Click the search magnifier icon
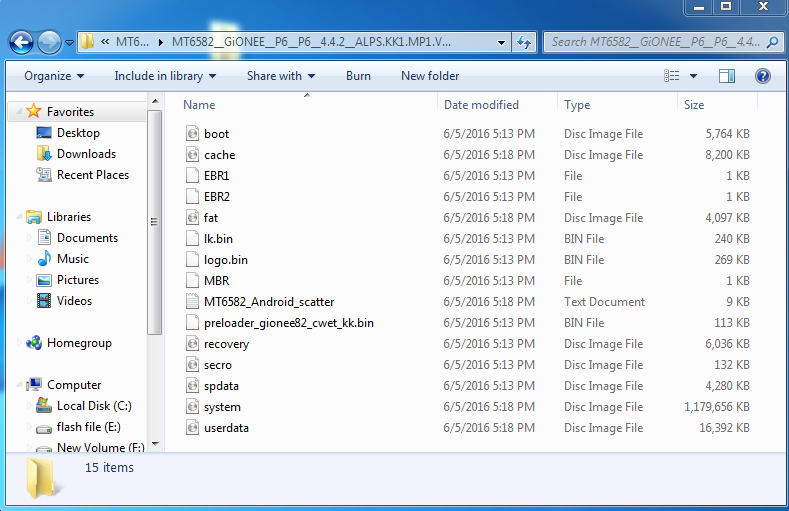 773,43
